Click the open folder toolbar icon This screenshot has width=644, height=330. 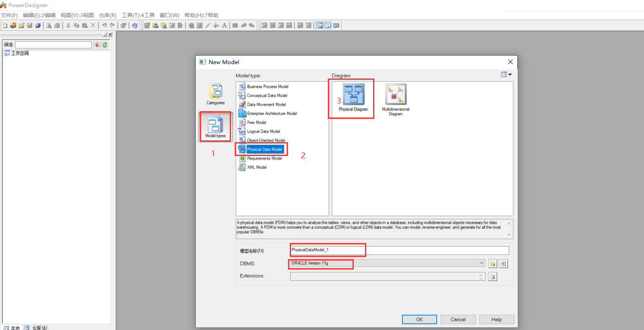tap(21, 26)
